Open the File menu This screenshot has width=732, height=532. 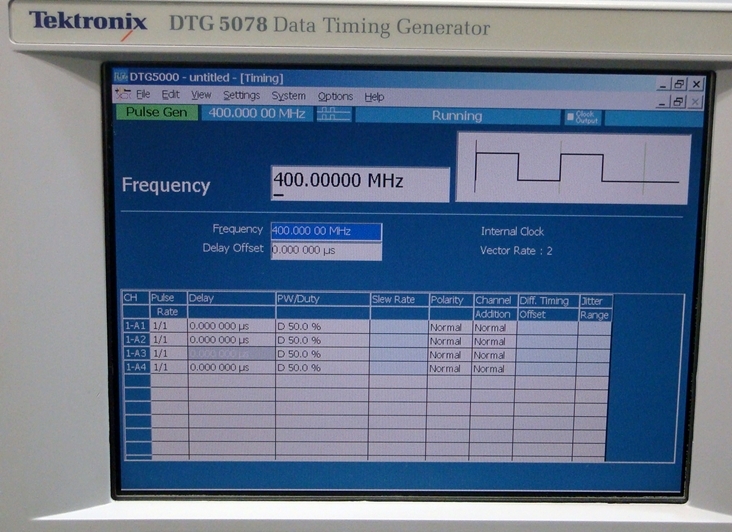[x=143, y=95]
